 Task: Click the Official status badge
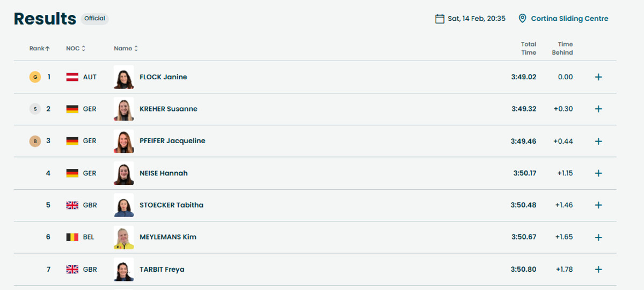(x=94, y=19)
